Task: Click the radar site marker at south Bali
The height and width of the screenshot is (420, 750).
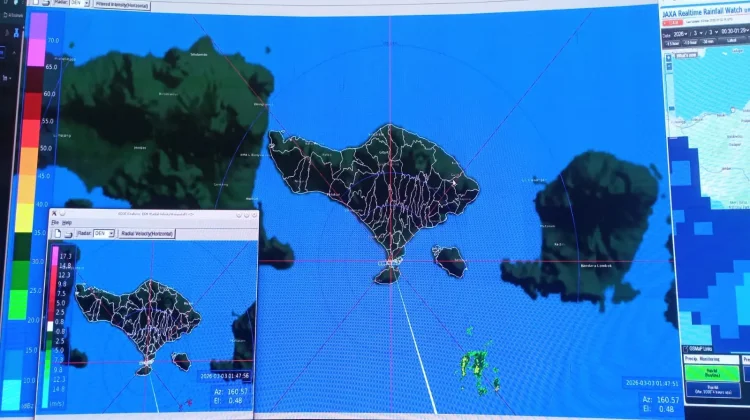Action: (x=389, y=262)
